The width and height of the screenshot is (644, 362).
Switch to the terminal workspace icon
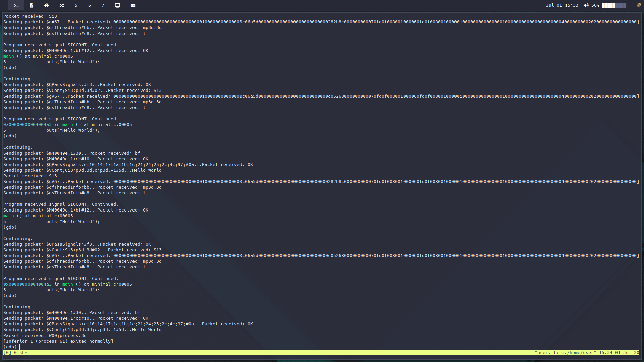pos(16,5)
